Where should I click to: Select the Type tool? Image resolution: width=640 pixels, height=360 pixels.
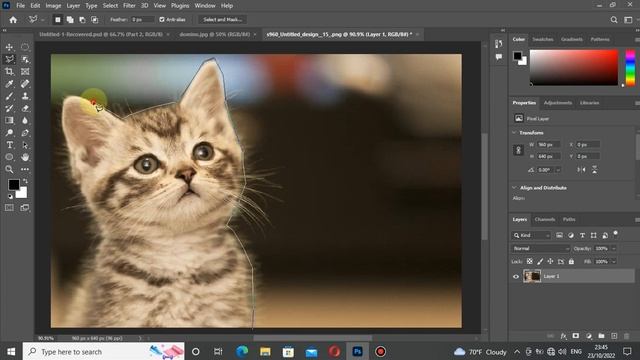9,145
